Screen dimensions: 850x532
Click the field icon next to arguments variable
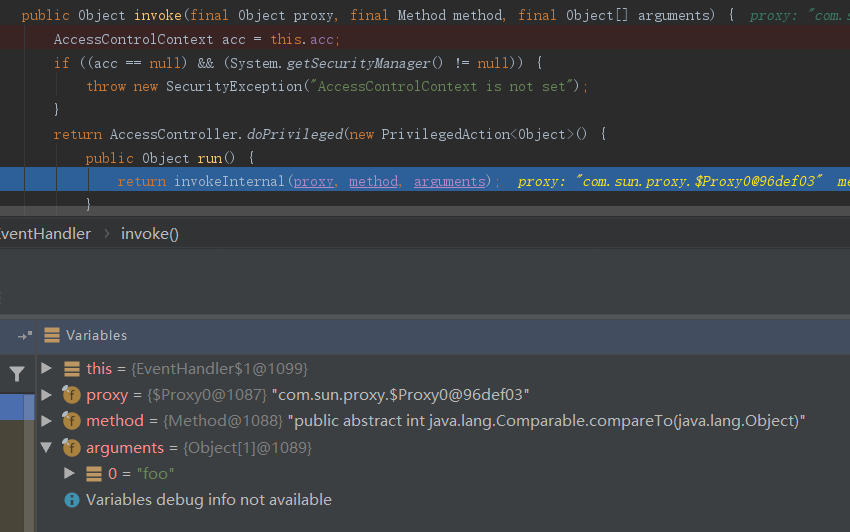(x=71, y=448)
